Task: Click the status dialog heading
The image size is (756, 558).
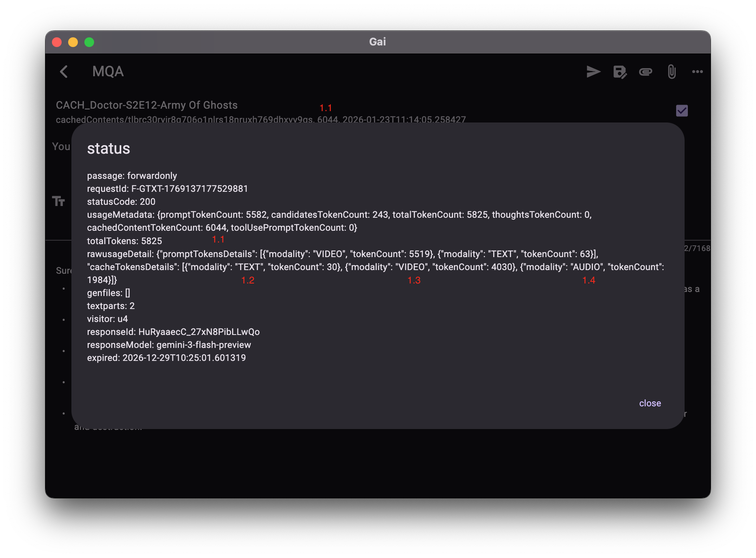Action: coord(108,149)
